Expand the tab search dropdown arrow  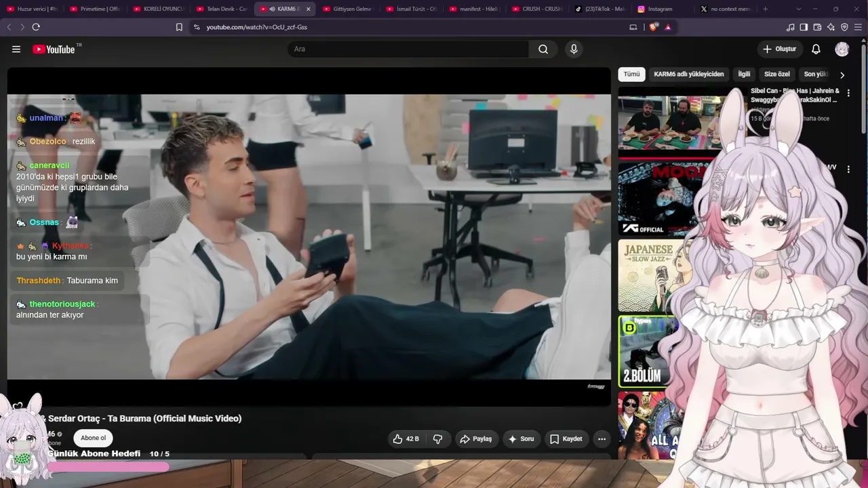coord(798,9)
